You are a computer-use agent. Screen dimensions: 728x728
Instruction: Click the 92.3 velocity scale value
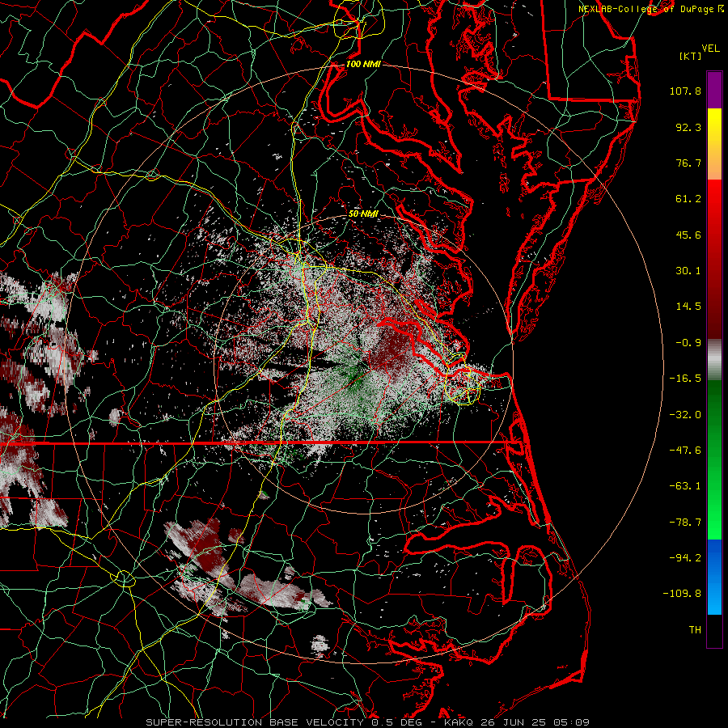pos(688,127)
